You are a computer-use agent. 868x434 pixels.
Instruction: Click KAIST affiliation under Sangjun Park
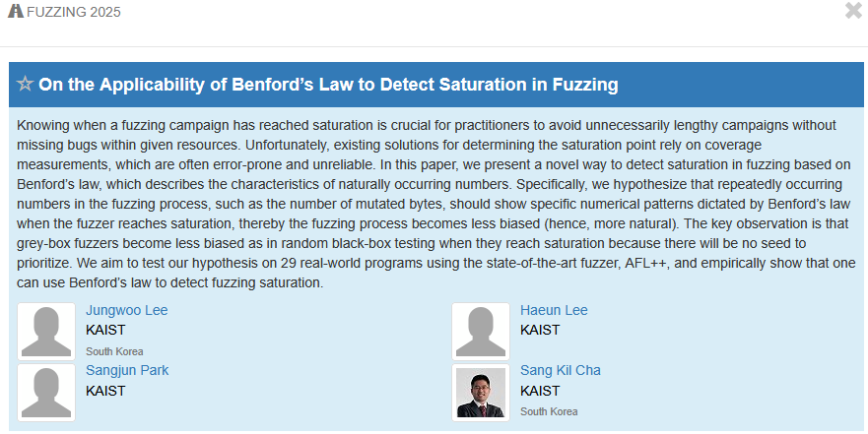105,390
